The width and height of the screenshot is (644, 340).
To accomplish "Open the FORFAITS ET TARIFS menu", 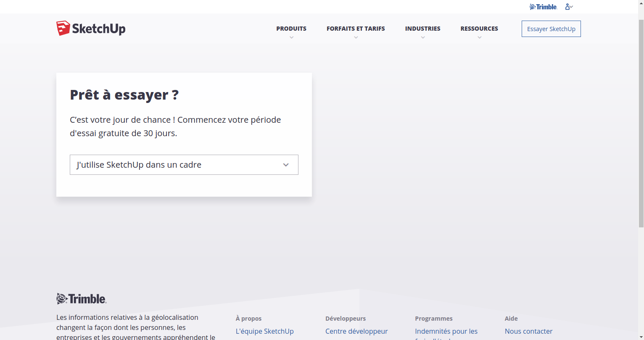I will tap(356, 29).
